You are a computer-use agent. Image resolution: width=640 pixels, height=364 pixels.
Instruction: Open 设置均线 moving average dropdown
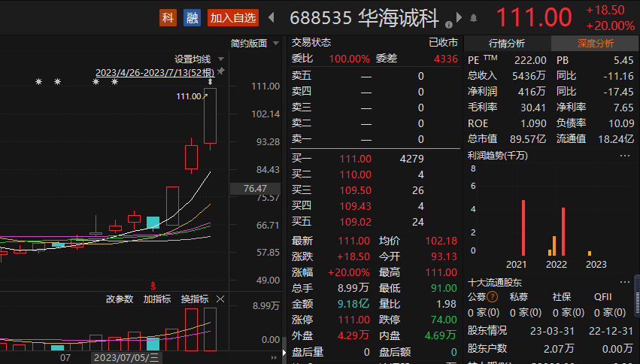199,59
